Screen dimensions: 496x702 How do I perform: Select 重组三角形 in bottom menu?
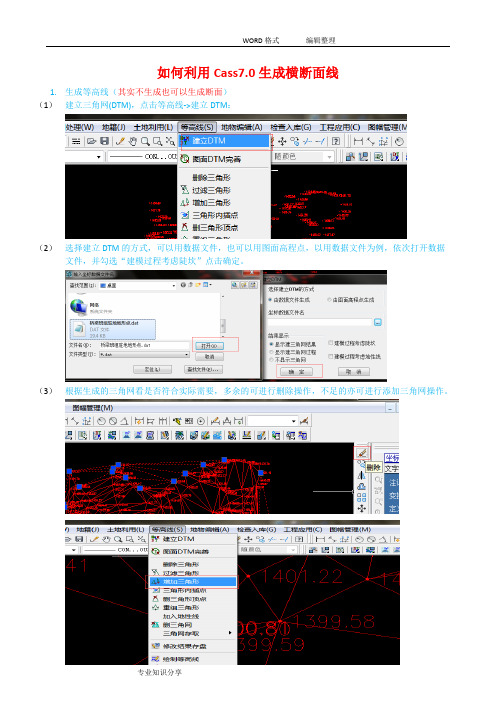(x=192, y=608)
